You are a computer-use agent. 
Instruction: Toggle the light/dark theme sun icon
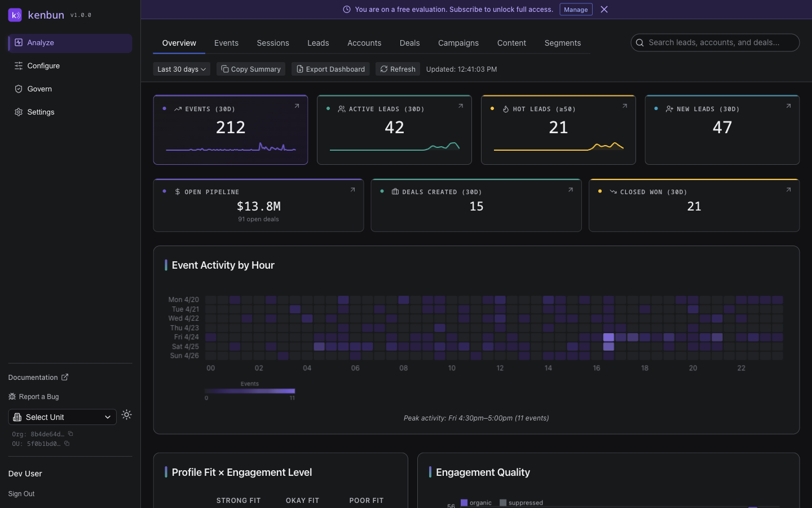[127, 415]
